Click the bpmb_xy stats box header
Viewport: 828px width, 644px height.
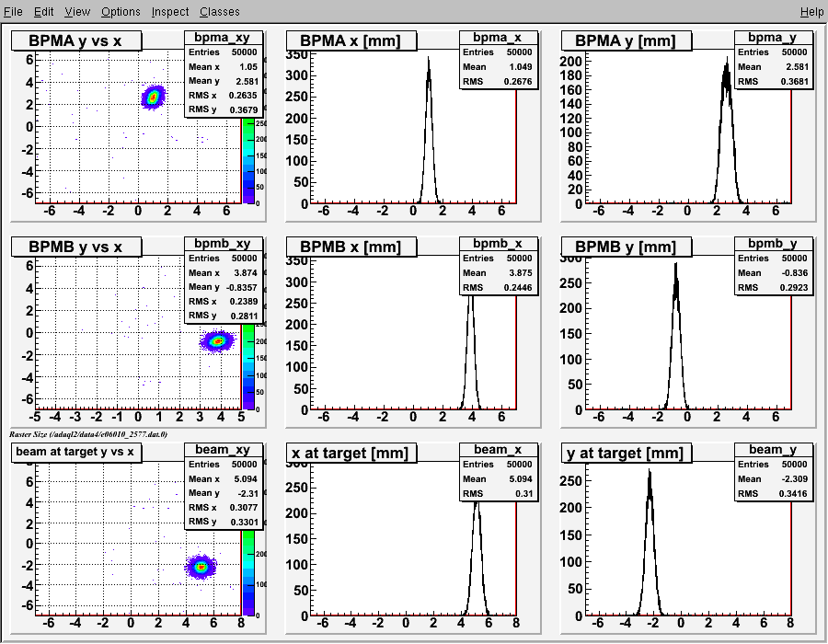[x=224, y=244]
